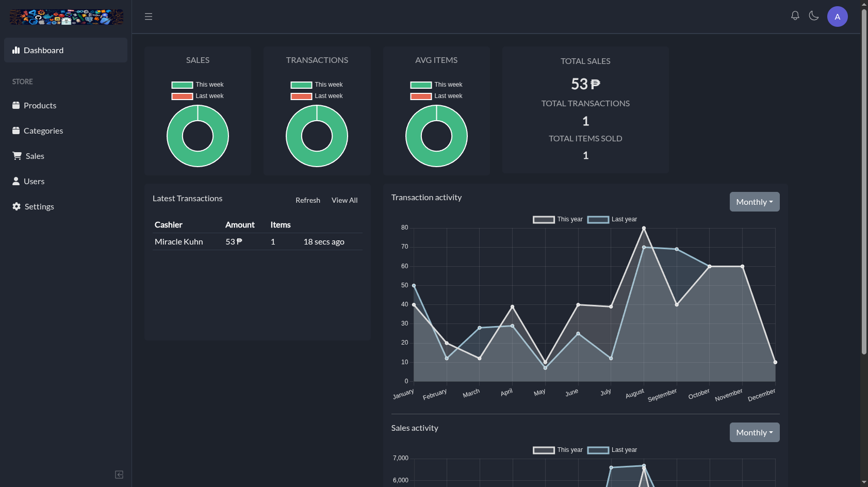Click the Settings gear icon

point(17,206)
